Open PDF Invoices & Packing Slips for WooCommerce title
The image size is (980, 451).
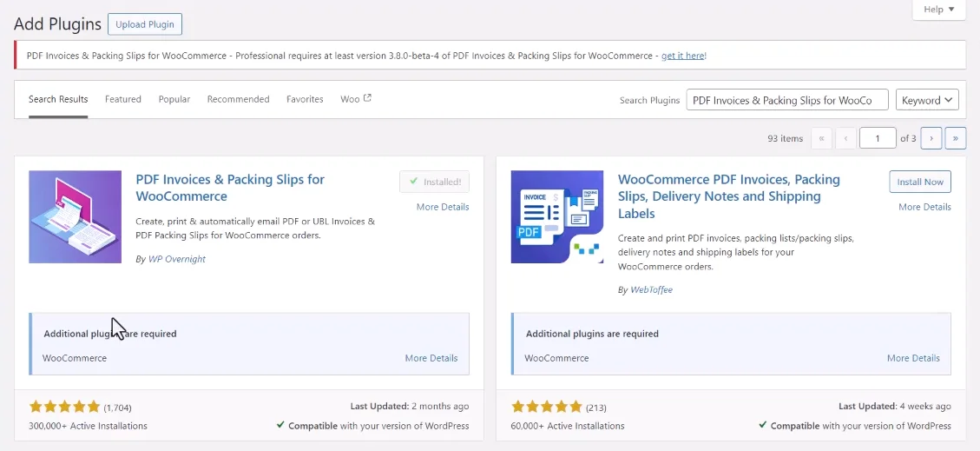click(230, 188)
